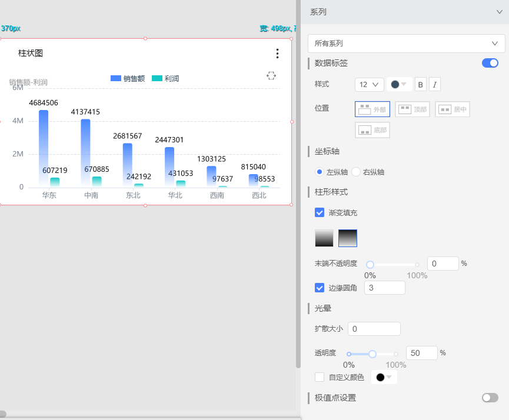Collapse the 系列 section header
Viewport: 509px width, 420px height.
click(x=498, y=12)
